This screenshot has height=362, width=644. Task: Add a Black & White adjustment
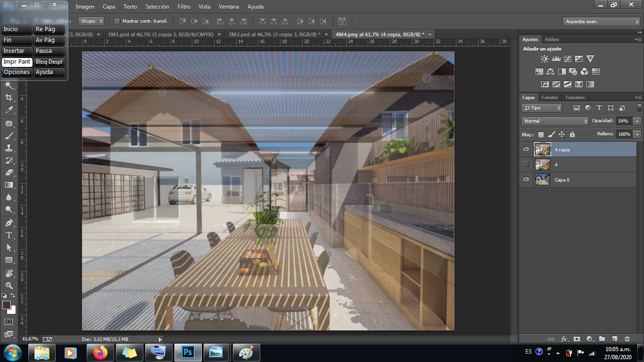tap(562, 72)
